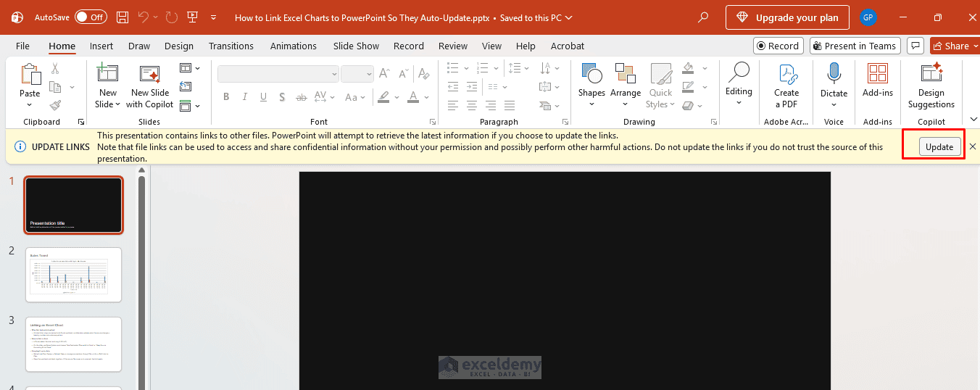The image size is (980, 390).
Task: Click the Quick Styles gallery icon
Action: coord(660,86)
